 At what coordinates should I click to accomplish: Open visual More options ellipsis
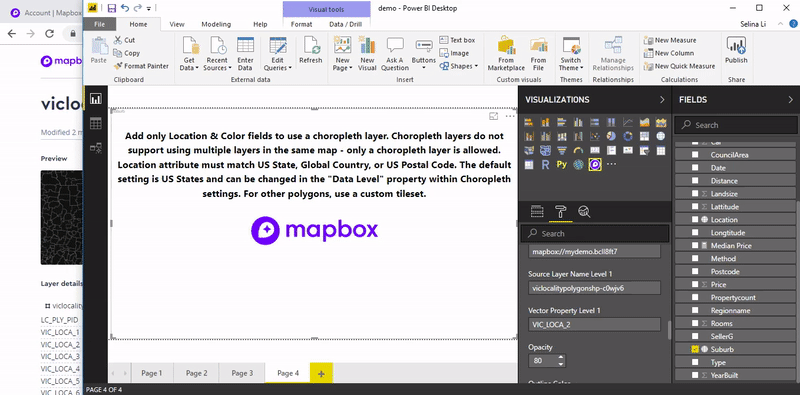[x=510, y=116]
